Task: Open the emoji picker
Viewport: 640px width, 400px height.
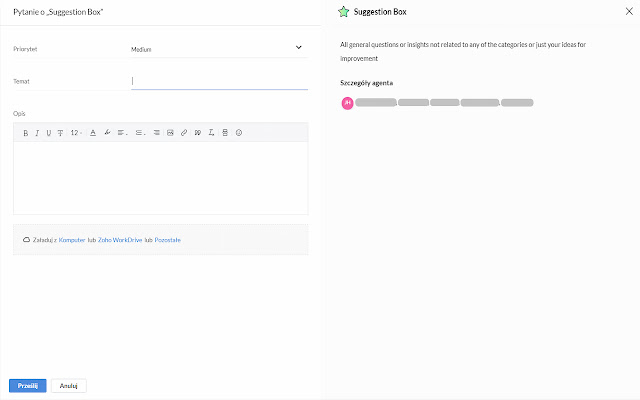Action: point(239,133)
